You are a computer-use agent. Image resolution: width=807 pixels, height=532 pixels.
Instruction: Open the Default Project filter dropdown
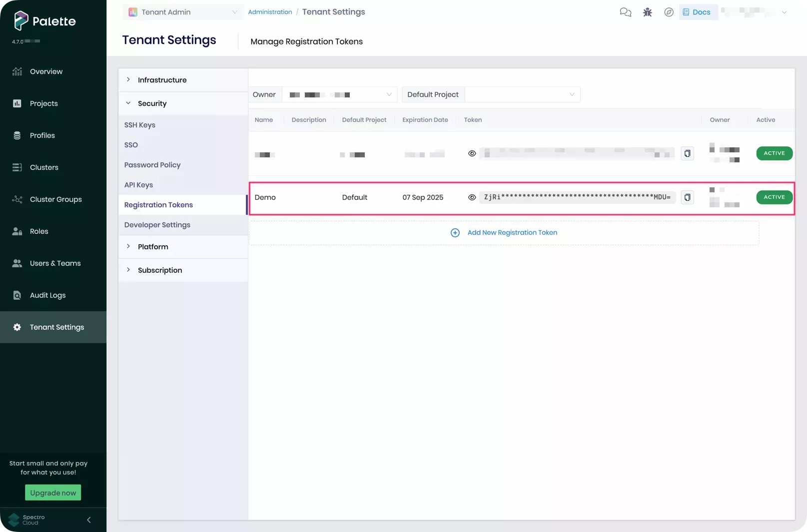(x=522, y=94)
